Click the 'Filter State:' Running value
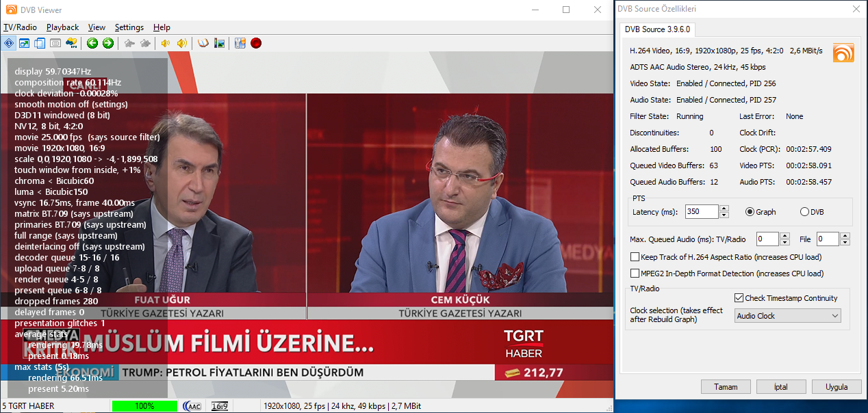Screen dimensions: 868x413 690,116
